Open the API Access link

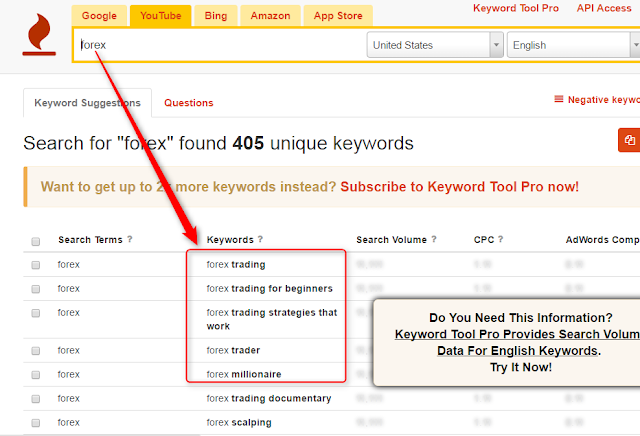(x=604, y=8)
